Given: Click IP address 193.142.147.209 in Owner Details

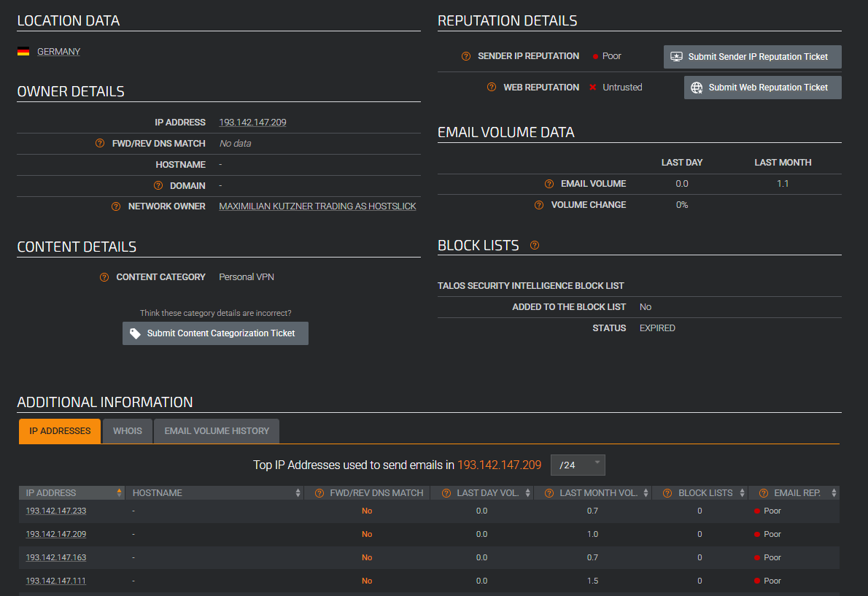Looking at the screenshot, I should pyautogui.click(x=252, y=123).
